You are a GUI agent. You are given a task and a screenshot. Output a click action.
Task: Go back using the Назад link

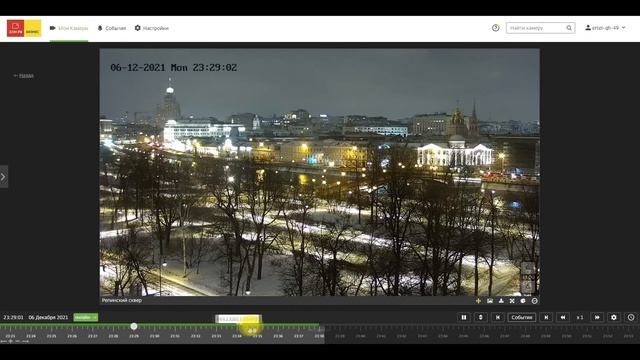(24, 76)
